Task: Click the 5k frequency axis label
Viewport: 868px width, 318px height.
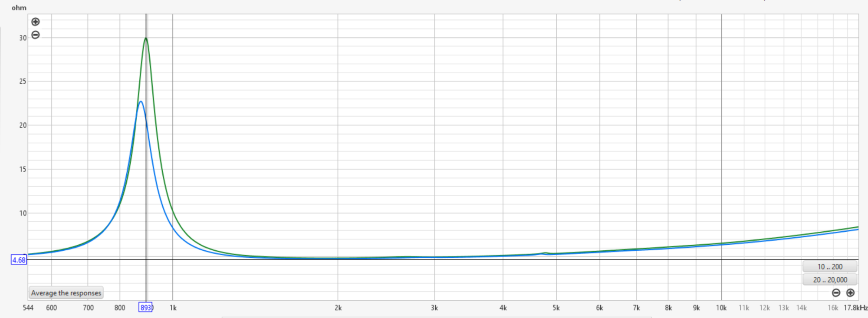Action: coord(556,308)
